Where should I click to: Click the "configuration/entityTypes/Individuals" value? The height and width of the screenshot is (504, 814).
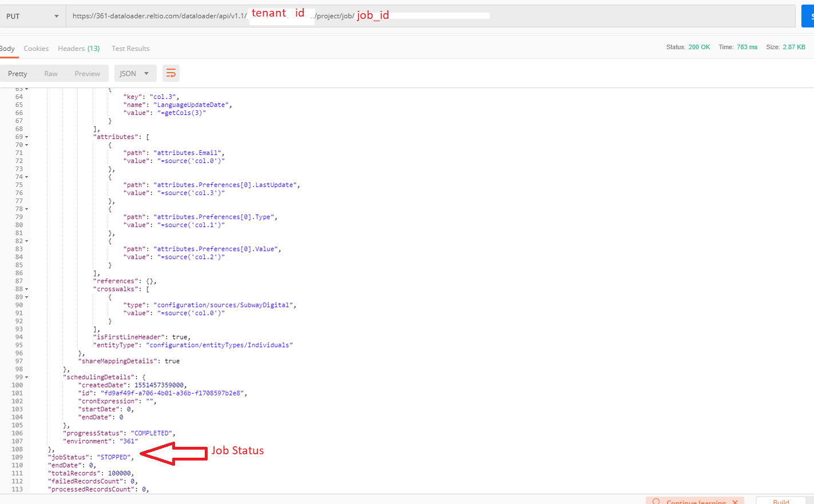(x=219, y=345)
